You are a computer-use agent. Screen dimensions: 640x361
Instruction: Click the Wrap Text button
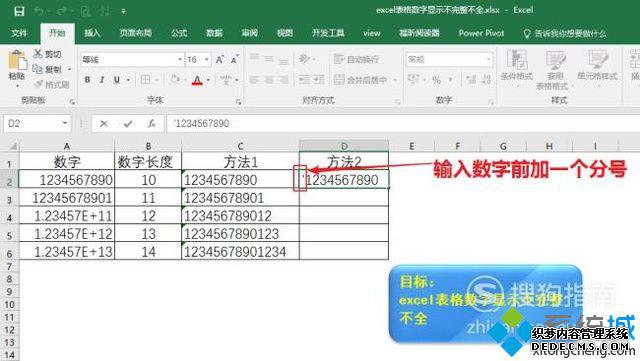(x=356, y=60)
